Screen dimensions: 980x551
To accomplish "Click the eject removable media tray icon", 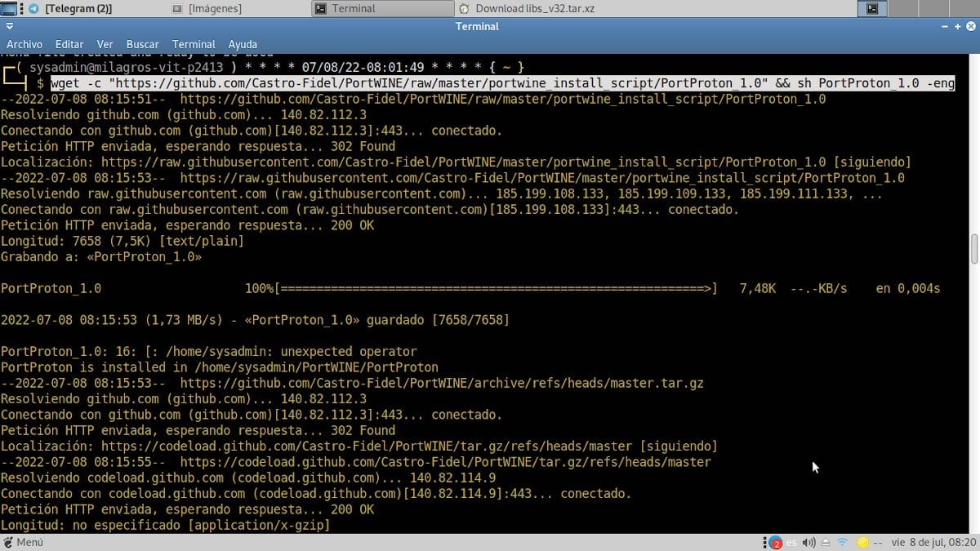I will (x=826, y=542).
